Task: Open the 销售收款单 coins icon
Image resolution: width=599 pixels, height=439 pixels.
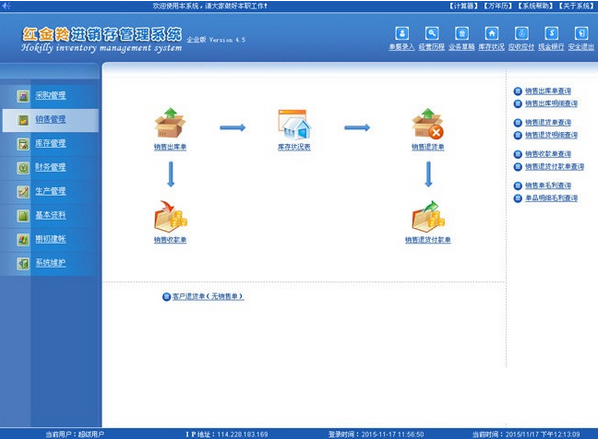Action: 170,216
